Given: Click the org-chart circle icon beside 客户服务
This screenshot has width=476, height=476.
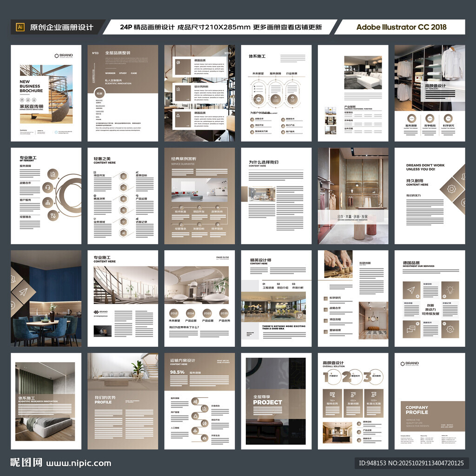Looking at the screenshot, I should point(48,202).
